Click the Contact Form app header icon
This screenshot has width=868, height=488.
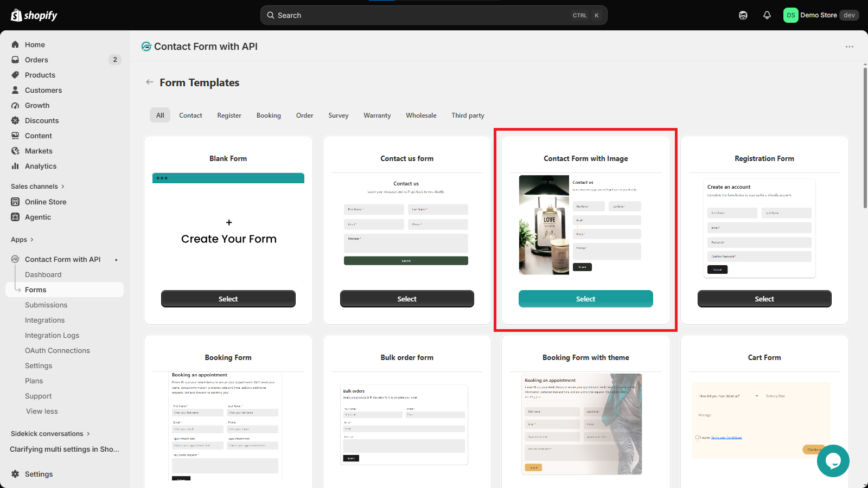146,47
